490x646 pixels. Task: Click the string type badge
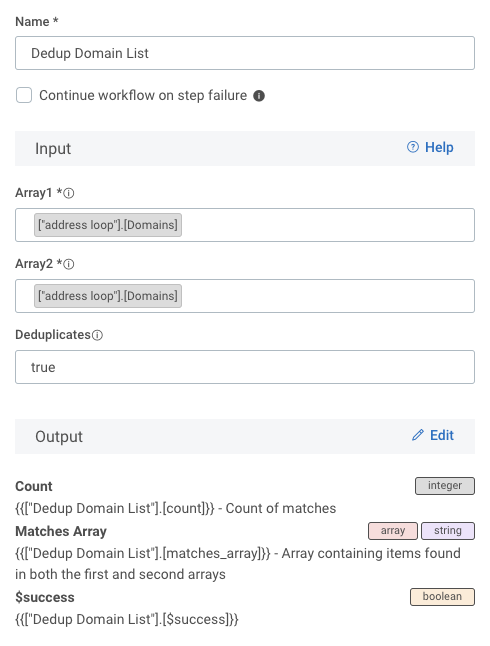[x=448, y=531]
